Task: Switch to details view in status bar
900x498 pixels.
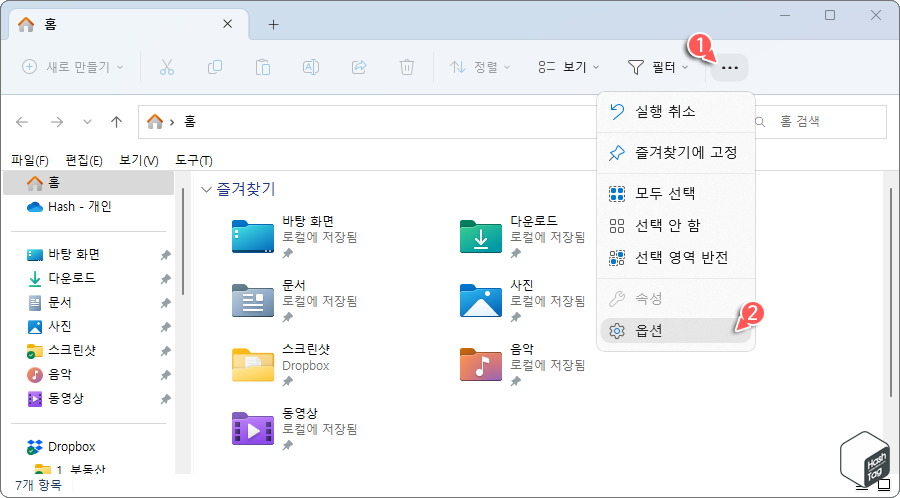Action: click(x=862, y=487)
